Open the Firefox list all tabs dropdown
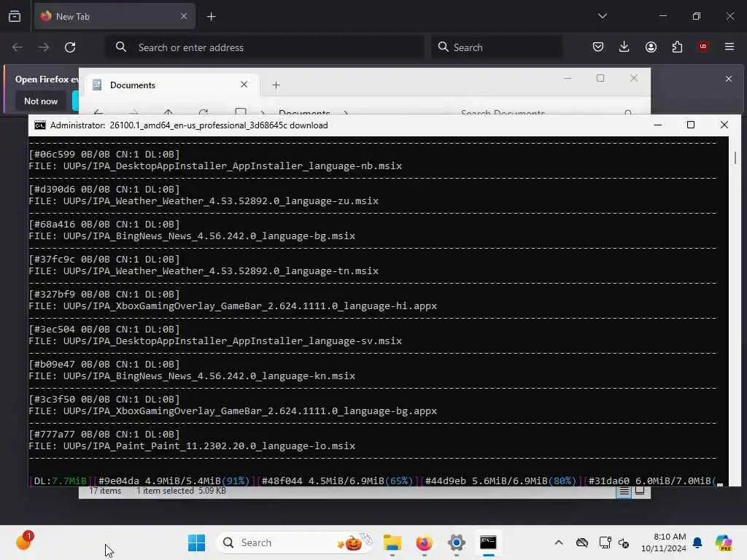Viewport: 747px width, 560px height. [602, 16]
